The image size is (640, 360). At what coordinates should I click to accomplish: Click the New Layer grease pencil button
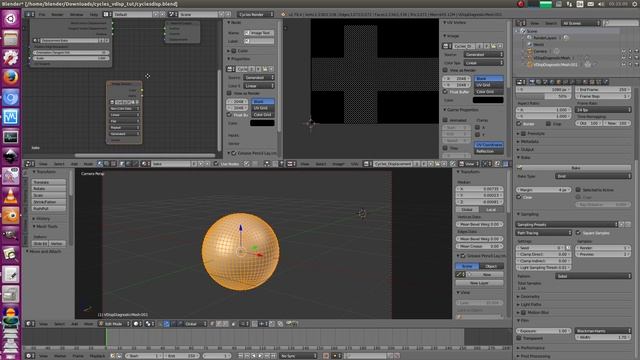(480, 283)
